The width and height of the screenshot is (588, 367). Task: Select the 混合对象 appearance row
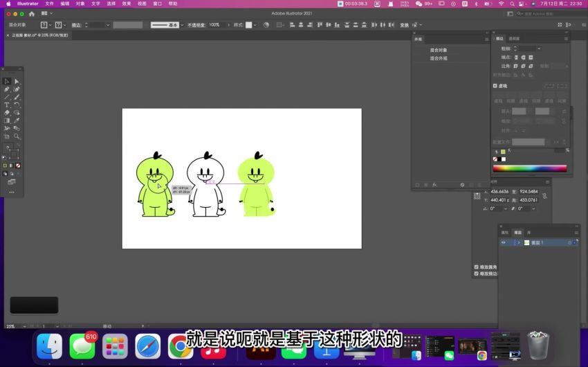[439, 50]
